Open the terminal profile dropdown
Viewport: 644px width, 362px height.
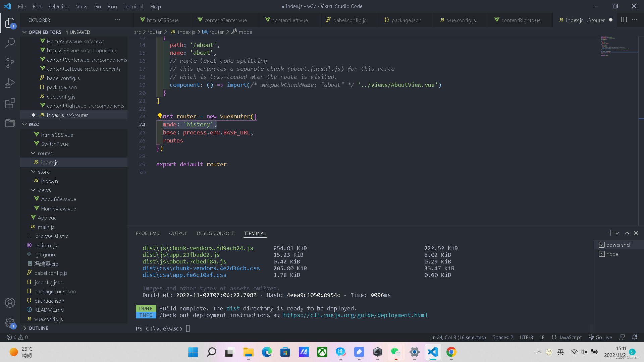(x=618, y=233)
